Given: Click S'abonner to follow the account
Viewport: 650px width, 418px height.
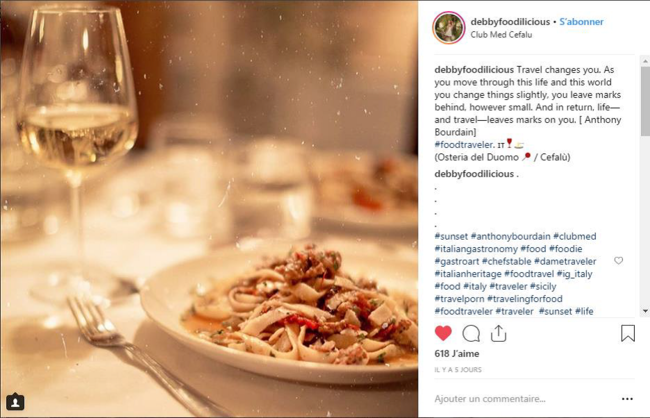Looking at the screenshot, I should (581, 22).
